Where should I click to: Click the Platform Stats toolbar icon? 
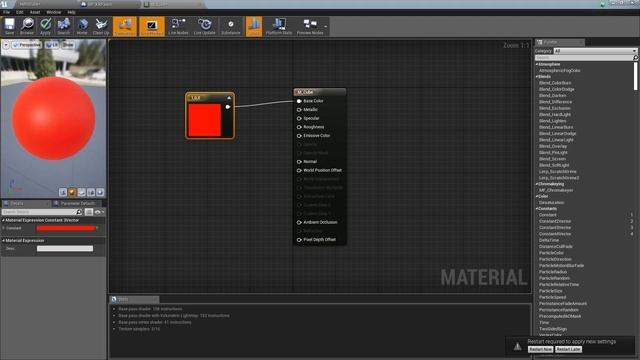(279, 26)
